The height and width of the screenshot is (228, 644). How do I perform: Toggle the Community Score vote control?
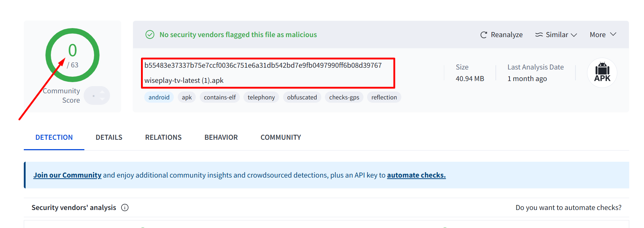[97, 95]
